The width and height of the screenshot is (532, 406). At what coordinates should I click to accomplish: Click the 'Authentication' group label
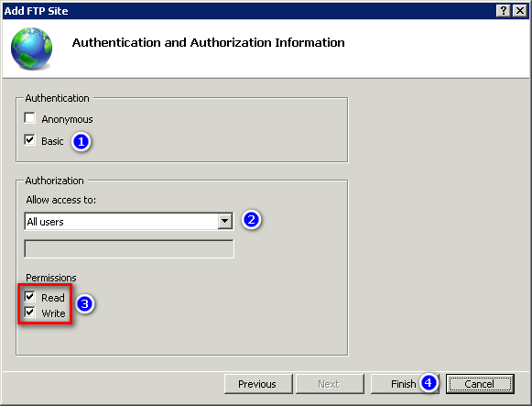click(x=58, y=98)
